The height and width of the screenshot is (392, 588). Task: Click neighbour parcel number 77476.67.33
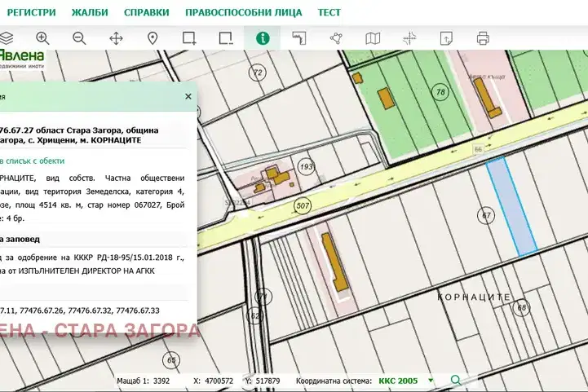click(x=138, y=311)
